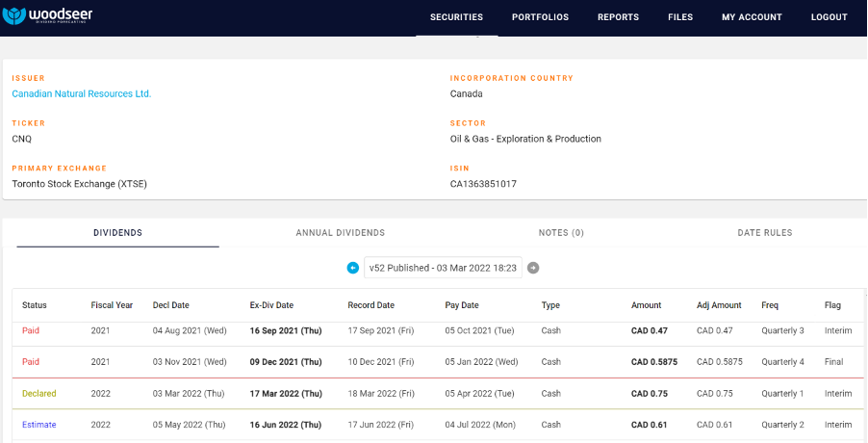This screenshot has width=868, height=443.
Task: Click the Status column header
Action: coord(35,305)
